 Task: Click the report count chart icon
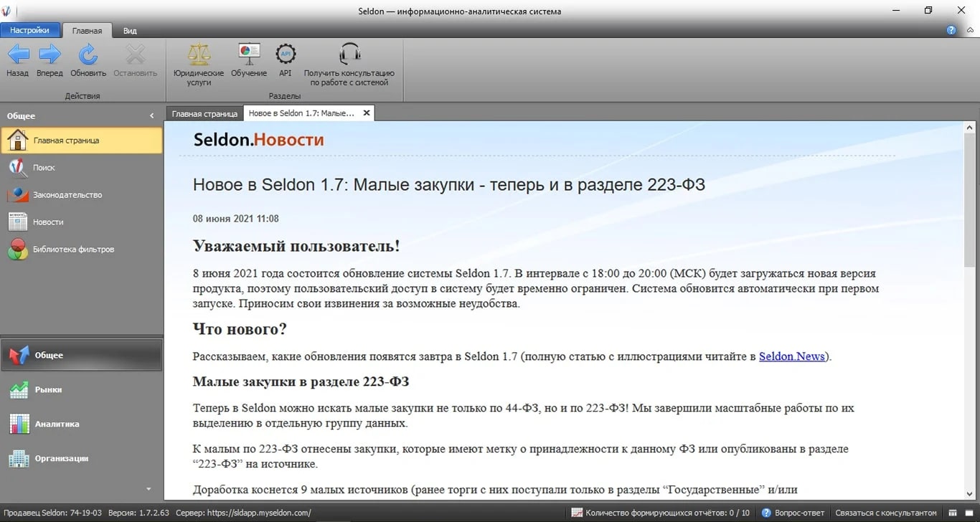click(577, 513)
